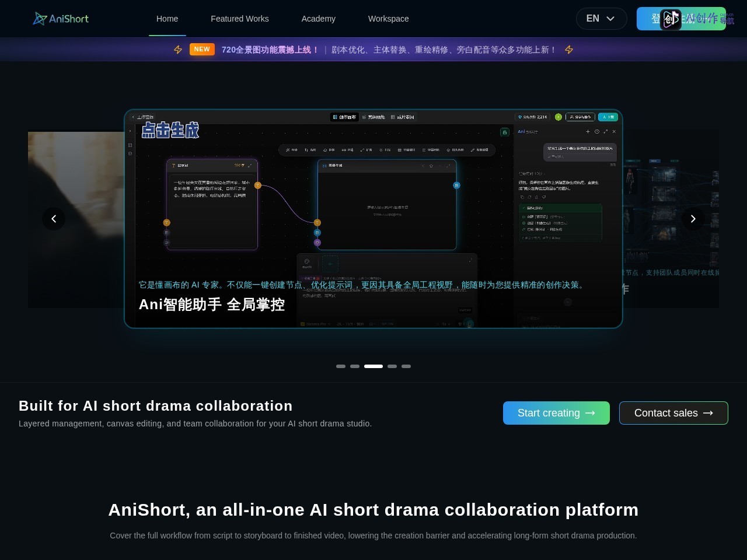747x560 pixels.
Task: Click the 'Built for AI short drama collaboration' heading
Action: point(156,406)
